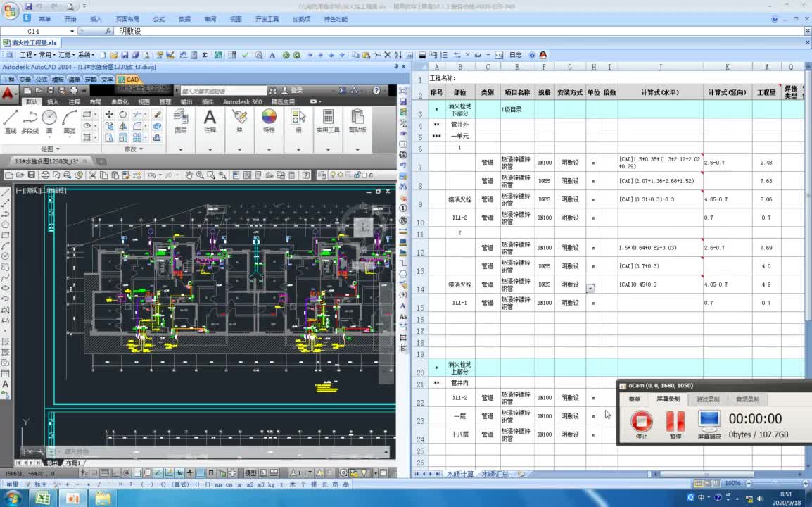The width and height of the screenshot is (812, 507).
Task: Open the 工程 dropdown in toolbar
Action: (28, 55)
